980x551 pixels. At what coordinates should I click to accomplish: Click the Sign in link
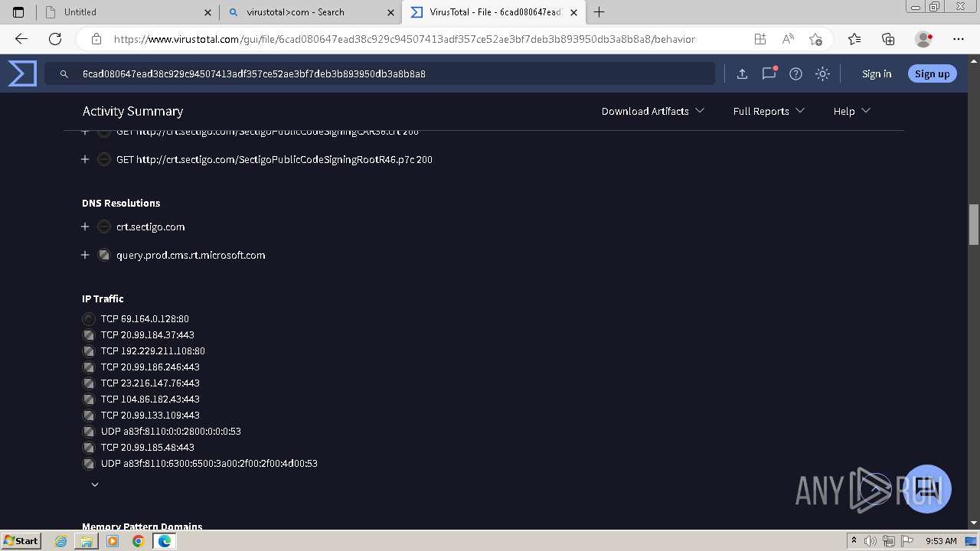tap(877, 73)
